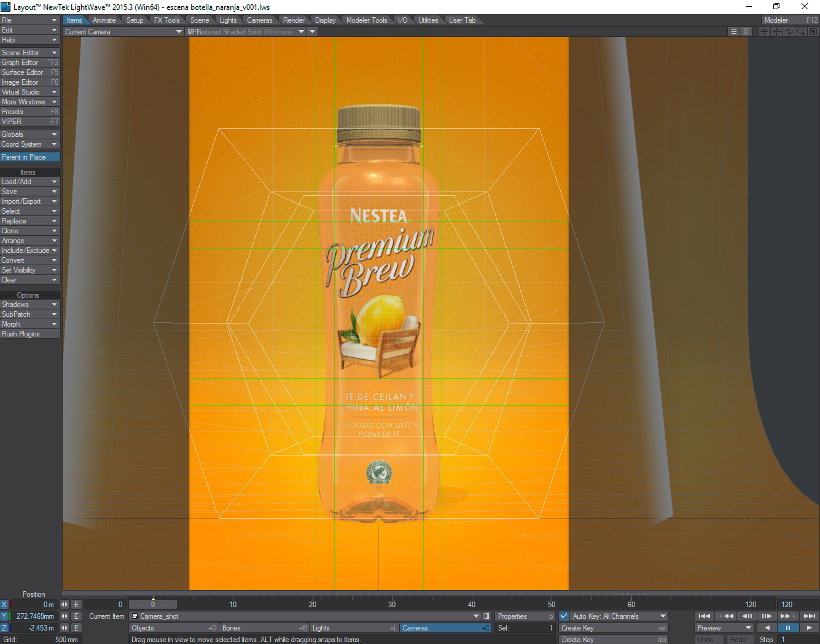Open the small viewport dropdown arrow next to shading mode
Image resolution: width=820 pixels, height=644 pixels.
coord(312,32)
